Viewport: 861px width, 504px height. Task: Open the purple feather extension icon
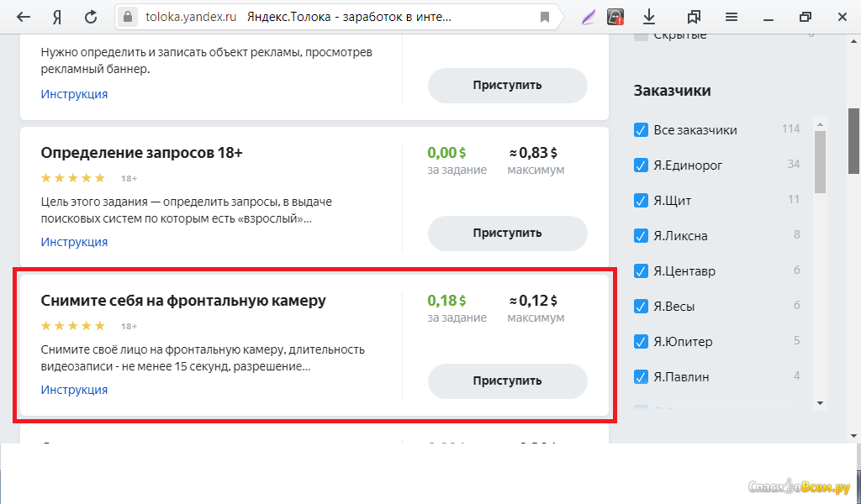click(x=588, y=18)
